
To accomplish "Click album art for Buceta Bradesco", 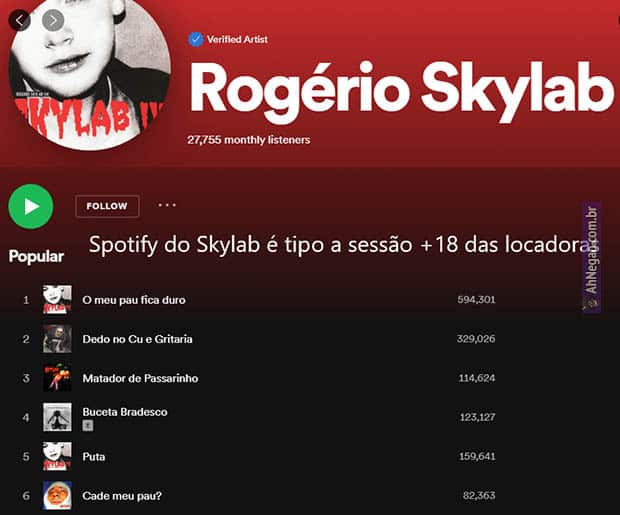I will (57, 416).
